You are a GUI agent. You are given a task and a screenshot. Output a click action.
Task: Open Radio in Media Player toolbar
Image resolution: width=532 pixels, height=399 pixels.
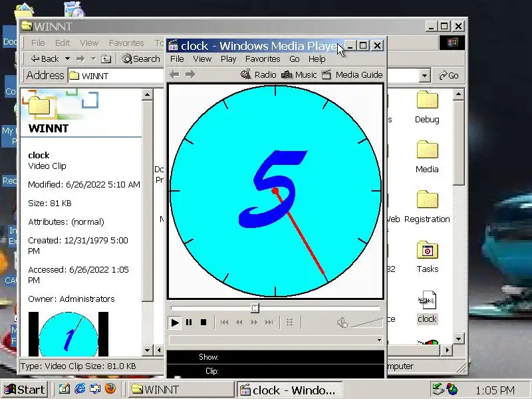pyautogui.click(x=259, y=74)
